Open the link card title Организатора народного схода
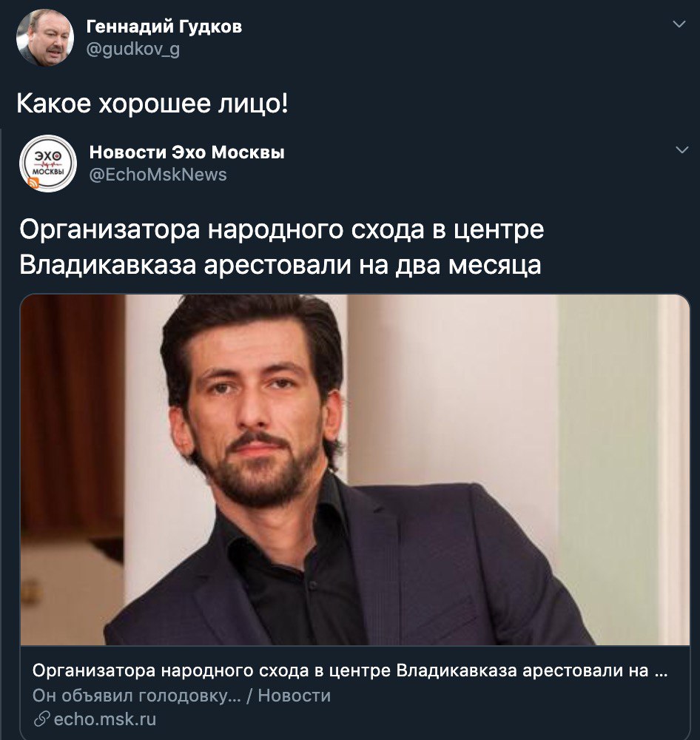700x740 pixels. point(350,670)
